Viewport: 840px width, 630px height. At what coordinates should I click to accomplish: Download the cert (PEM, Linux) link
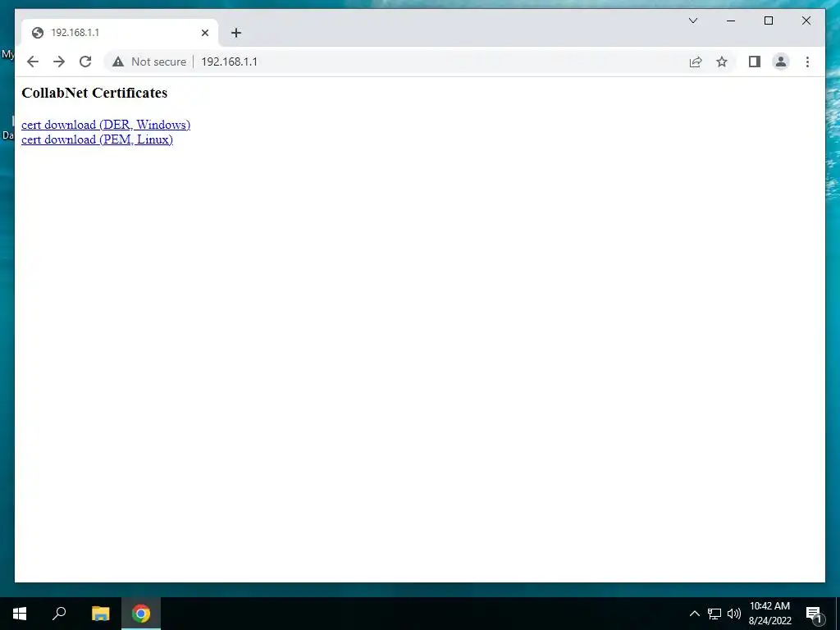(97, 139)
